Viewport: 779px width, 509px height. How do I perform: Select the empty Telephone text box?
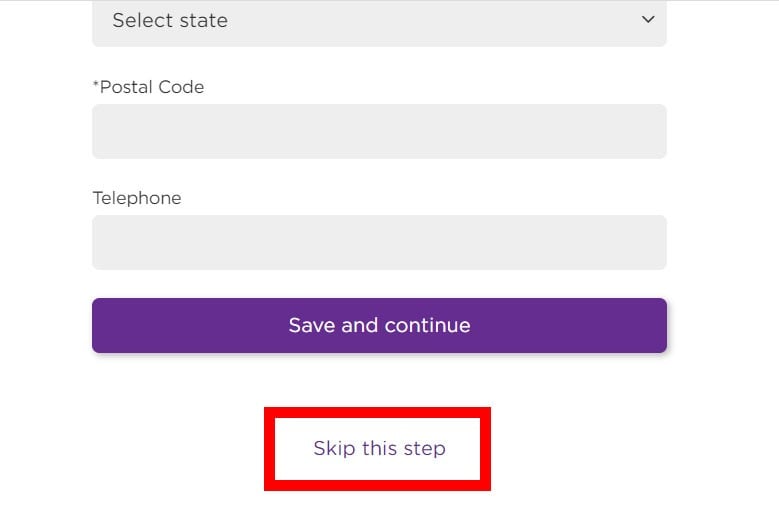pyautogui.click(x=378, y=242)
